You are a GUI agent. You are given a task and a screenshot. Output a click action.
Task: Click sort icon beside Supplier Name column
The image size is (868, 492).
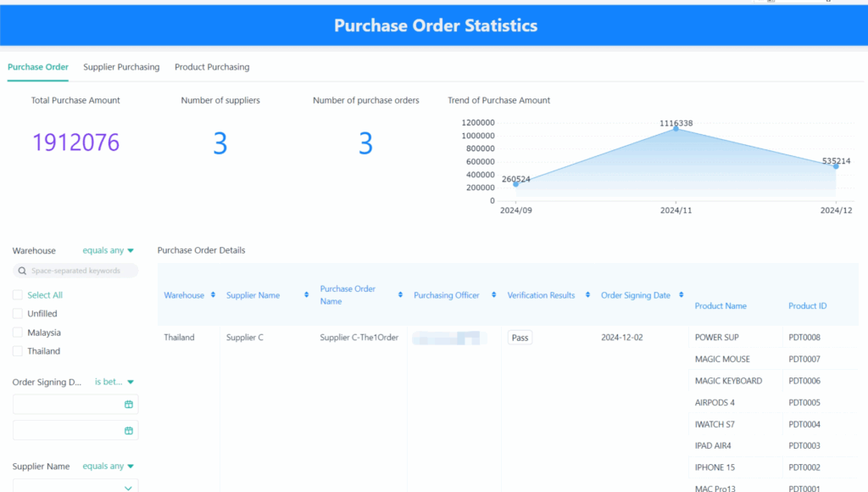coord(305,295)
